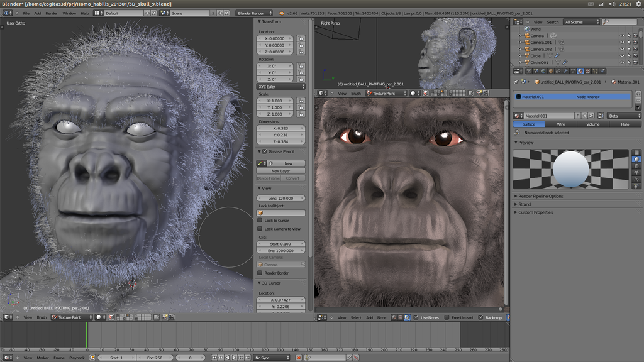
Task: Uncheck the Use Nodes checkbox
Action: coord(416,317)
